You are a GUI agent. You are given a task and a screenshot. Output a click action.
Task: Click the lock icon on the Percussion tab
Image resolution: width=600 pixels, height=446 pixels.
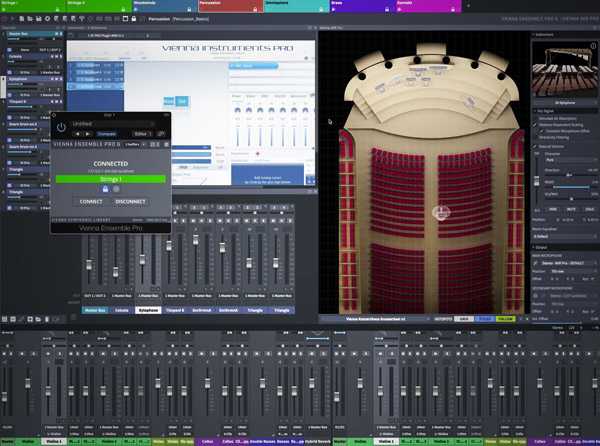coord(255,9)
